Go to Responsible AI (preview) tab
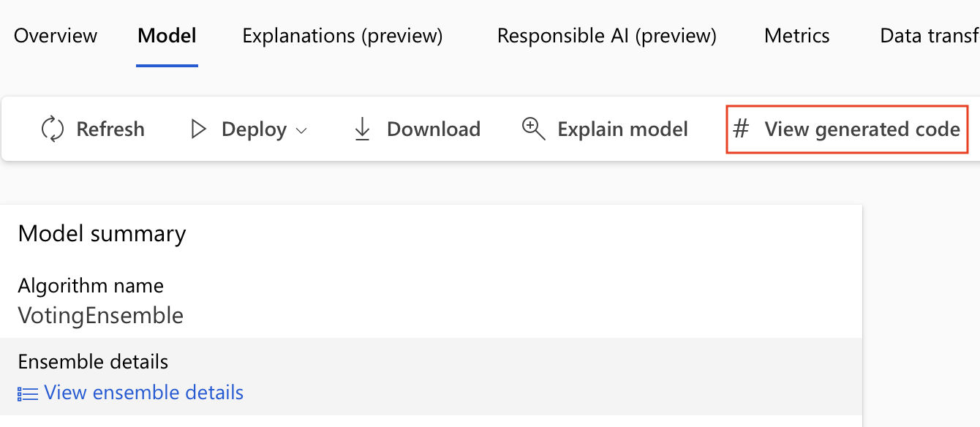980x427 pixels. pos(606,35)
